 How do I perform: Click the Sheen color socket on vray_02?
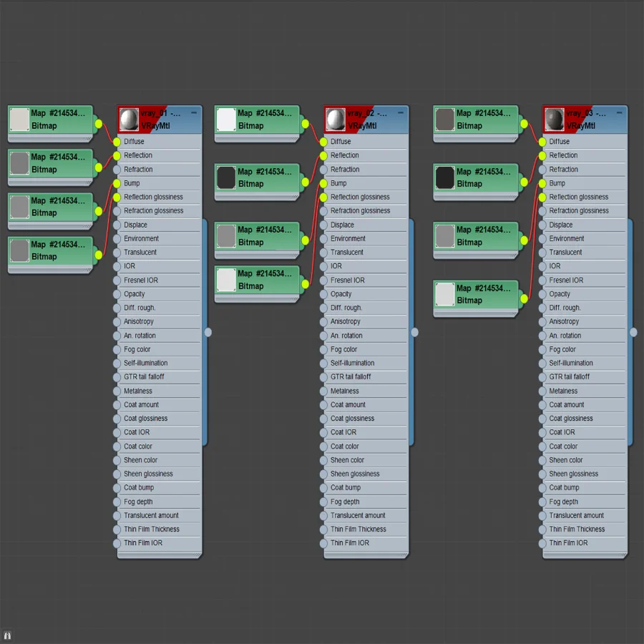(323, 460)
